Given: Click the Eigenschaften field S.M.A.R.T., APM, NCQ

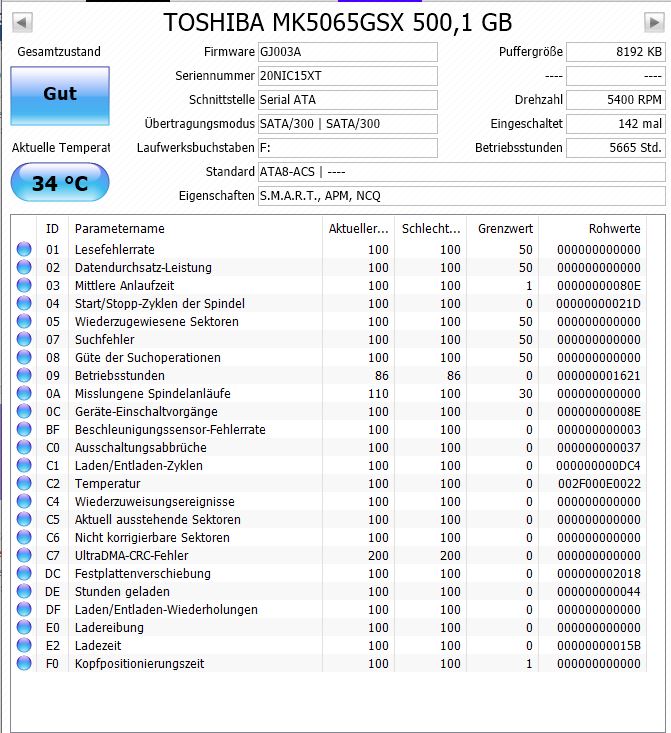Looking at the screenshot, I should coord(462,196).
